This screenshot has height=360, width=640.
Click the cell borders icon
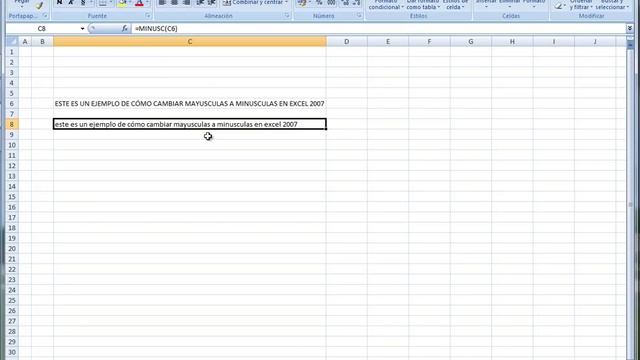(102, 2)
